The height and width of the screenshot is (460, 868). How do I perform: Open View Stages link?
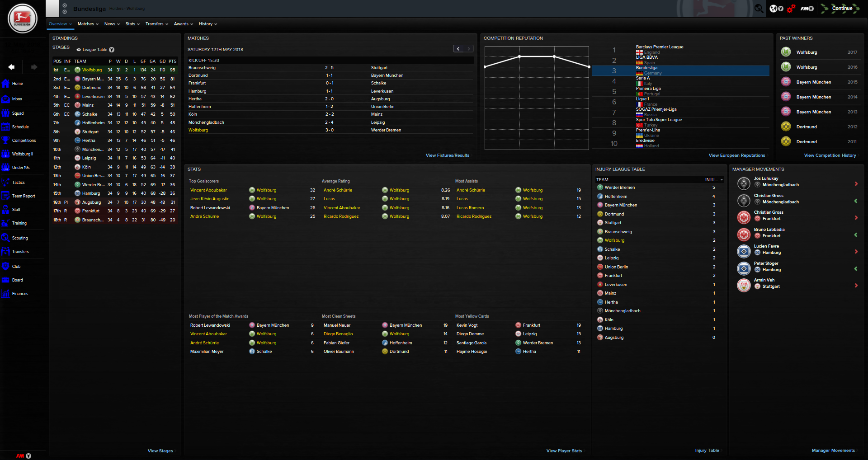point(160,451)
